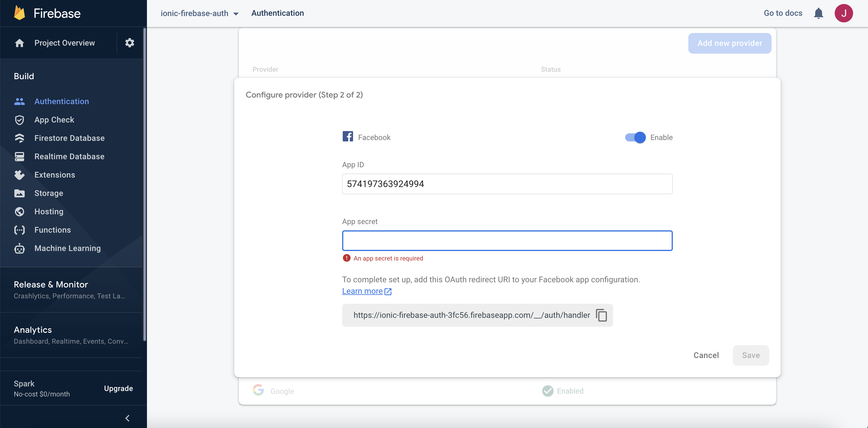Screen dimensions: 868x428
Task: Expand the Analytics section
Action: 71,335
